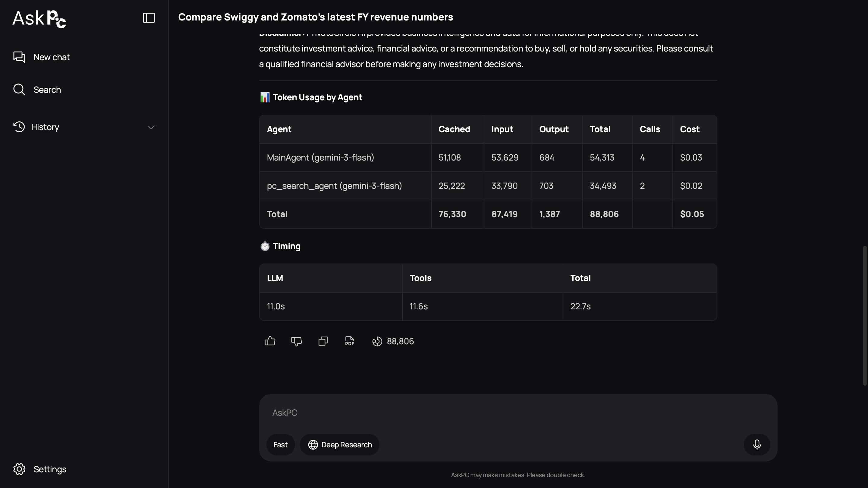The image size is (868, 488).
Task: Click the Deep Research globe icon
Action: pos(313,445)
